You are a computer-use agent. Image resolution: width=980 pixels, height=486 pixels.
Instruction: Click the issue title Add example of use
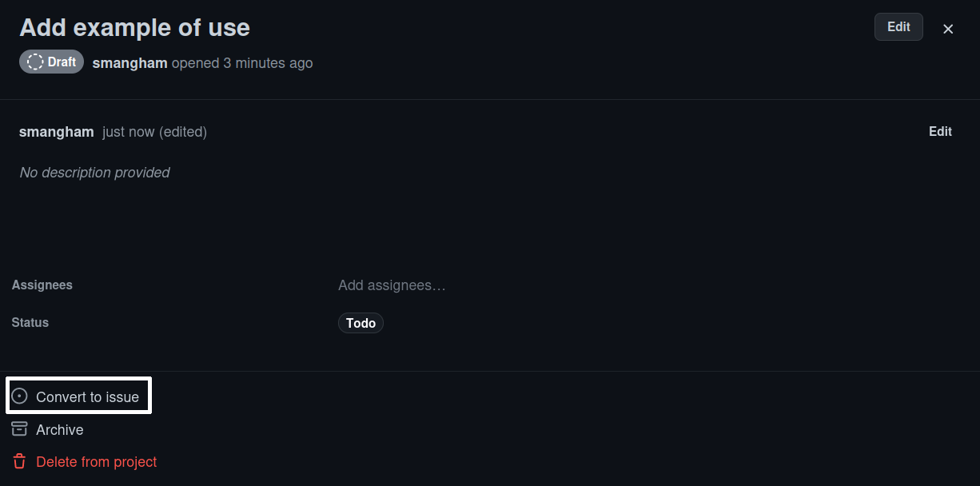133,27
